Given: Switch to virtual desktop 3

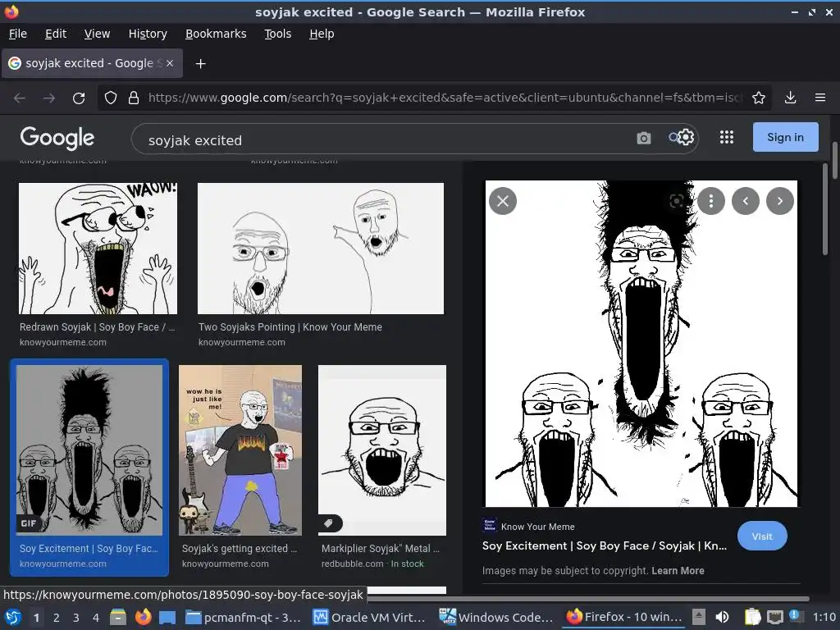Looking at the screenshot, I should [x=76, y=618].
